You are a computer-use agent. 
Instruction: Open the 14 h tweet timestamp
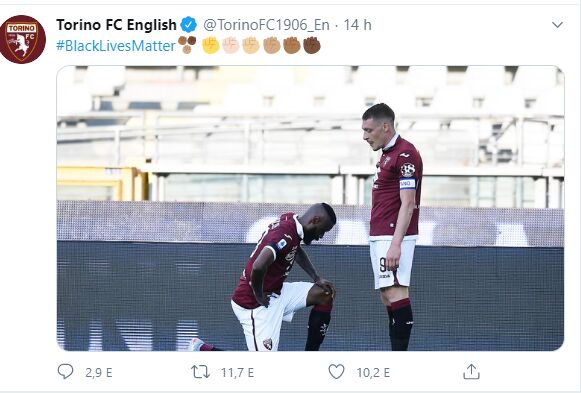[357, 25]
